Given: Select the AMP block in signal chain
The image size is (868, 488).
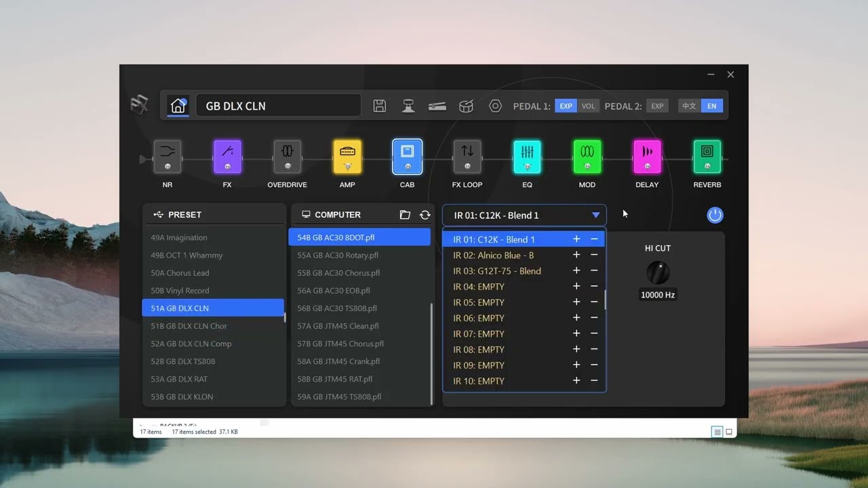Looking at the screenshot, I should coord(347,157).
